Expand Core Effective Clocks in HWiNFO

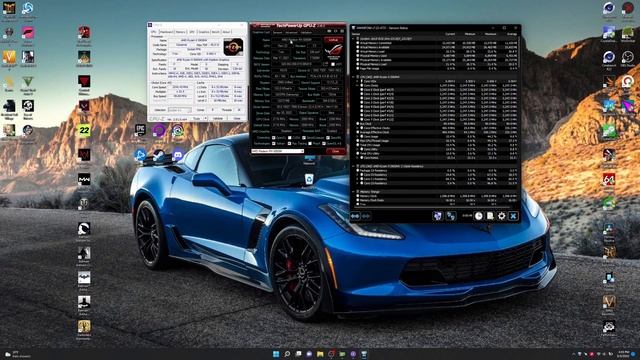[x=357, y=128]
